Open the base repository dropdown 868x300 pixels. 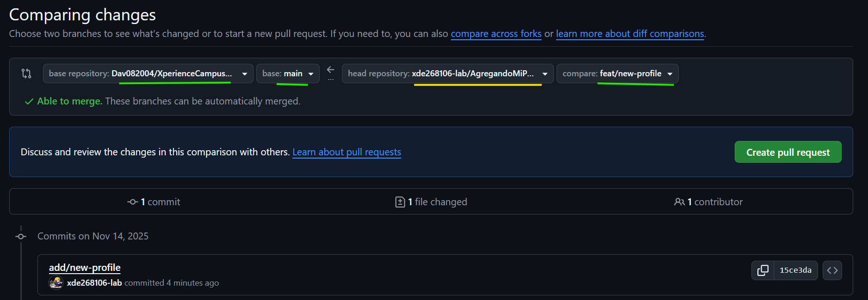coord(148,73)
